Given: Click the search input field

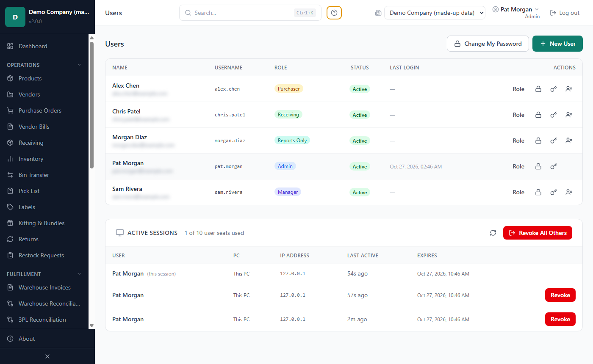Looking at the screenshot, I should click(250, 13).
